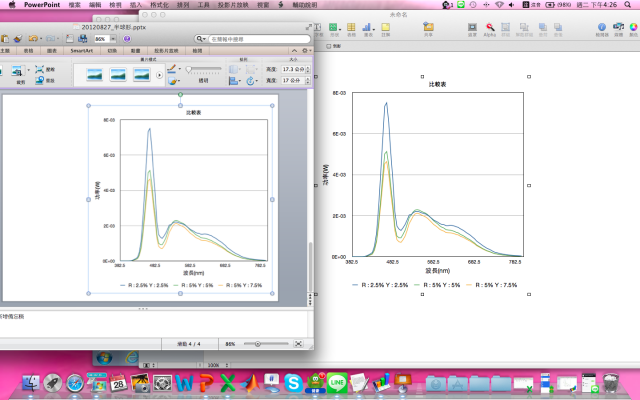This screenshot has height=400, width=640.
Task: Open the picture effects dropdown
Action: tap(180, 81)
